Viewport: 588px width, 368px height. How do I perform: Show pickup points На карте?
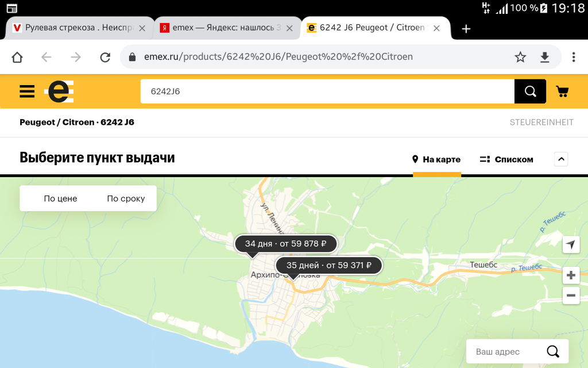point(436,160)
